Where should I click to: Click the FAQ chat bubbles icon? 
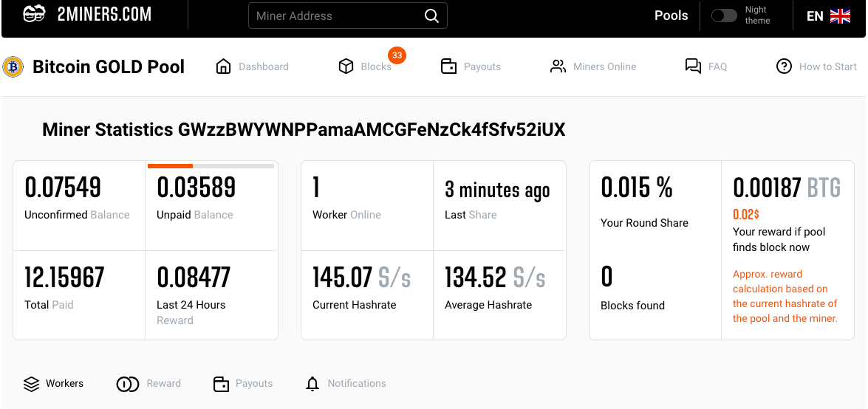pyautogui.click(x=693, y=66)
